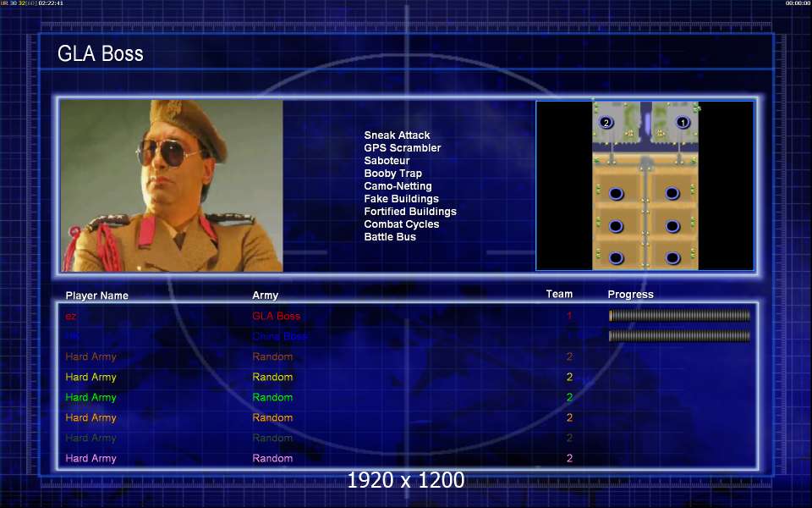Click the Player Name column header

(x=97, y=295)
